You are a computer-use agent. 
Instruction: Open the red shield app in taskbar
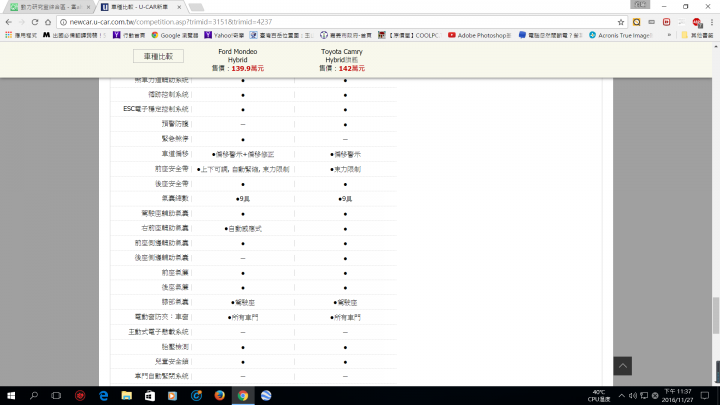80,395
